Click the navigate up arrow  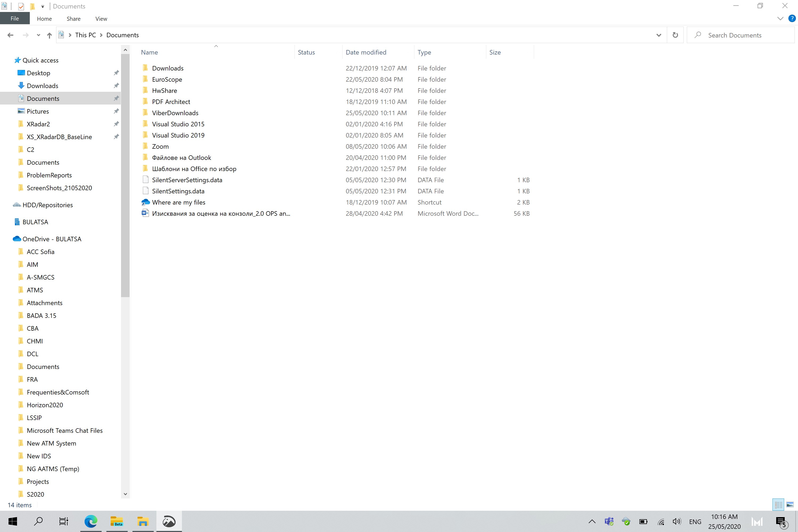(49, 35)
